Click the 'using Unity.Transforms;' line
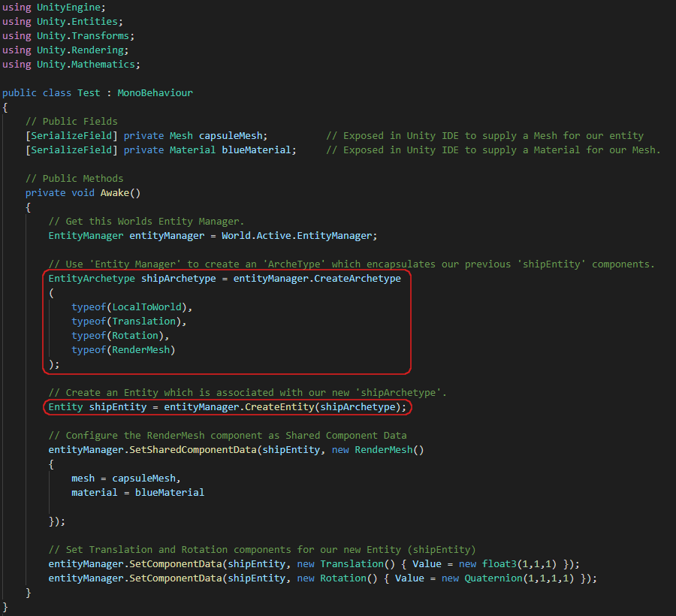The image size is (676, 616). point(68,36)
